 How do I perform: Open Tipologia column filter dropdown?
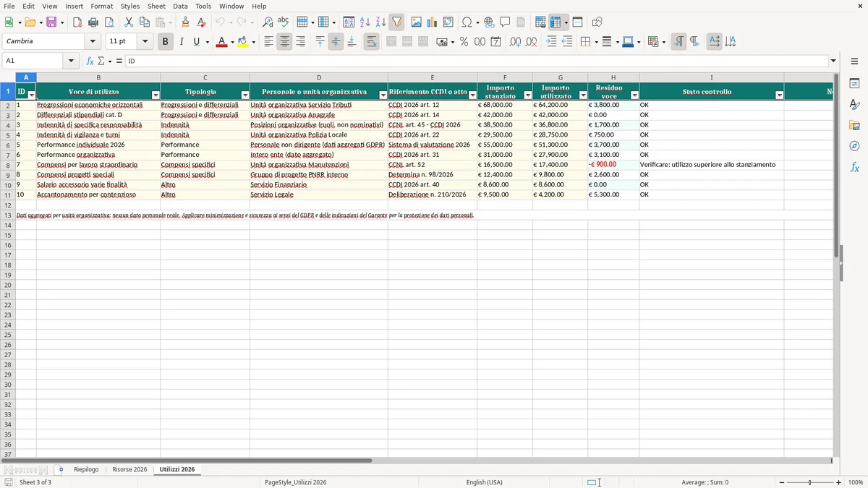[245, 95]
